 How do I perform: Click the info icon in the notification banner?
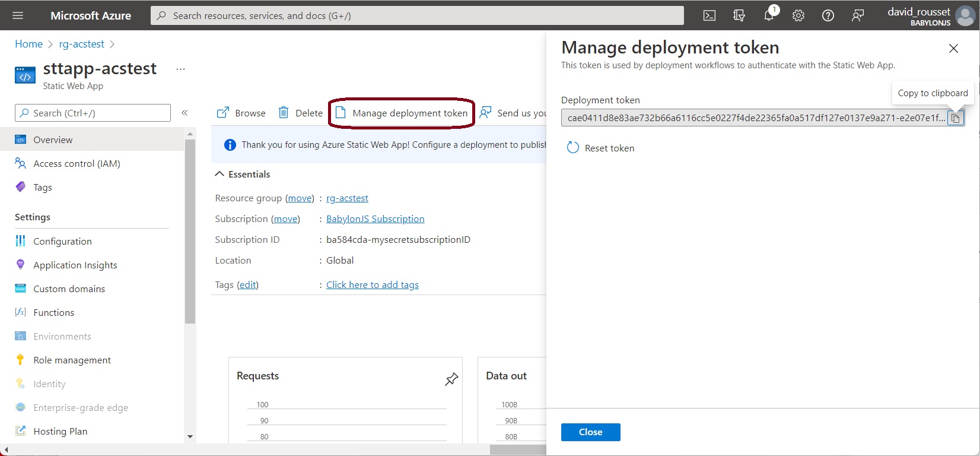click(230, 145)
